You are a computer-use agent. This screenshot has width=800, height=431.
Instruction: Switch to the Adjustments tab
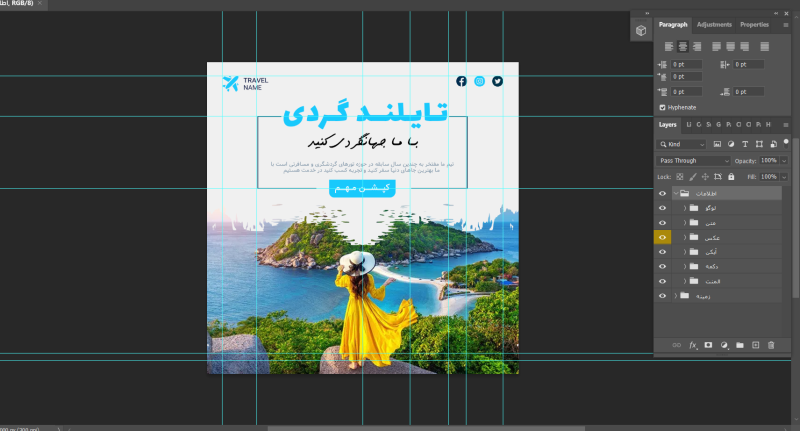pyautogui.click(x=714, y=24)
